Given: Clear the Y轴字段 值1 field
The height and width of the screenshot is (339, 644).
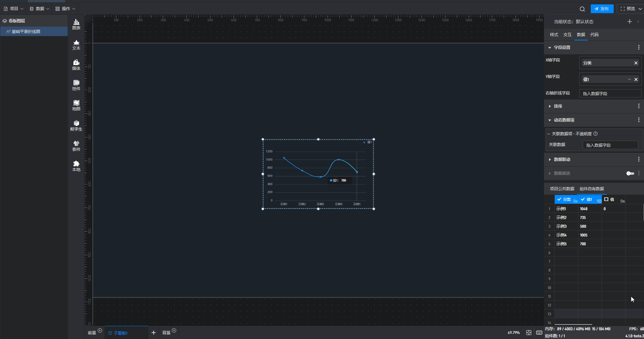Looking at the screenshot, I should click(636, 80).
